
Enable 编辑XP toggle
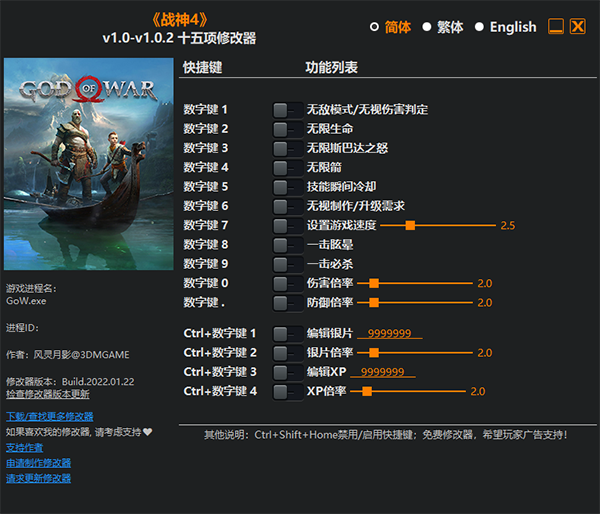[288, 372]
